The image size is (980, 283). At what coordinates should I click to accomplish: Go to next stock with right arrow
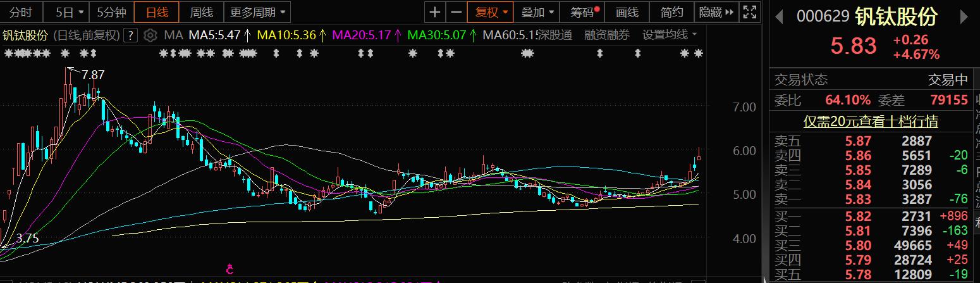(x=963, y=16)
